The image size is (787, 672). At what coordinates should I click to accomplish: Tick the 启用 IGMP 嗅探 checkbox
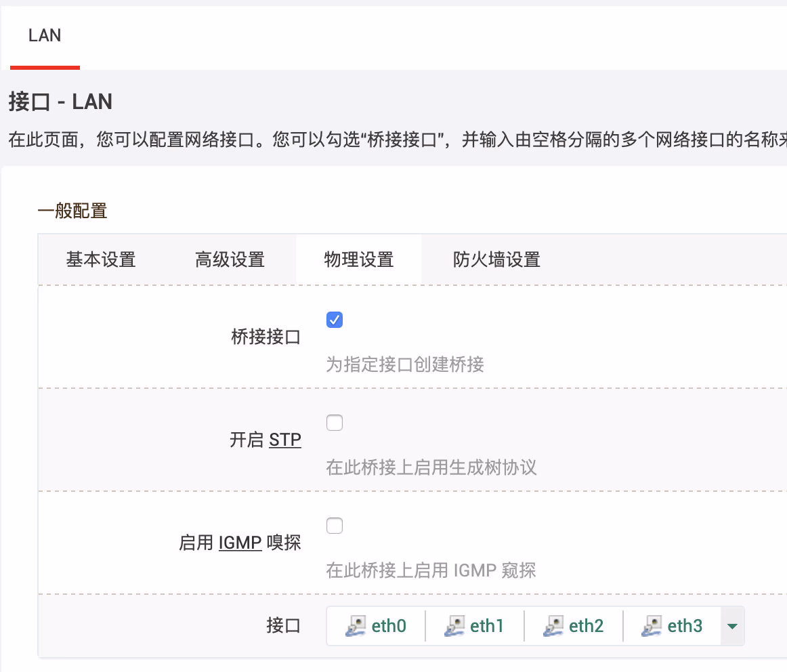(x=335, y=526)
